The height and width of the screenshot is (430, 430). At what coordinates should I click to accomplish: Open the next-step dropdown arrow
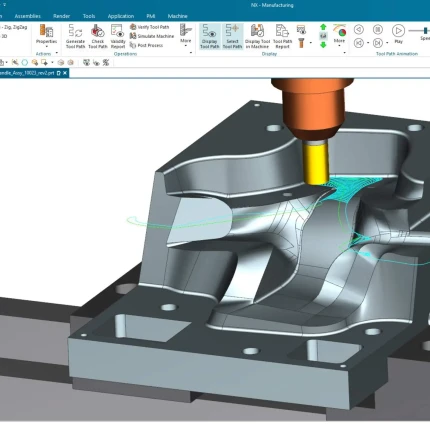(387, 43)
